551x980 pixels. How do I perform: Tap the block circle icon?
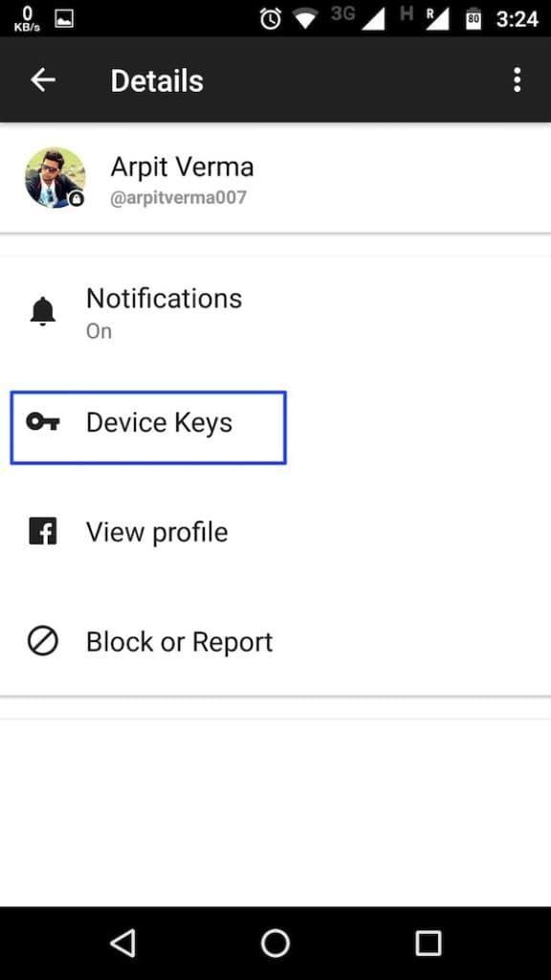tap(43, 641)
